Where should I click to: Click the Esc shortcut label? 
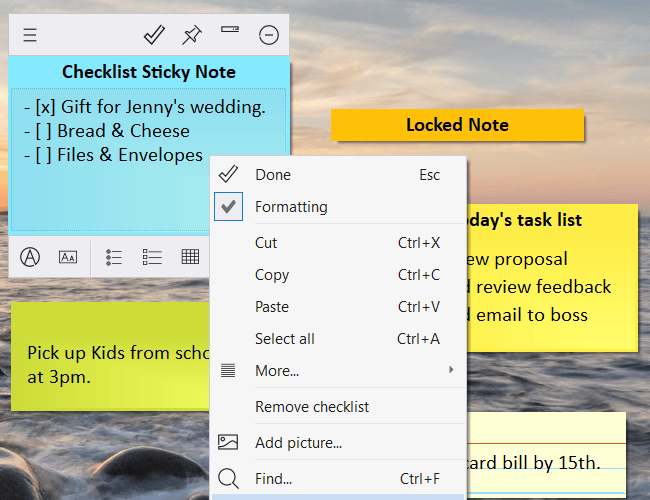(x=429, y=175)
